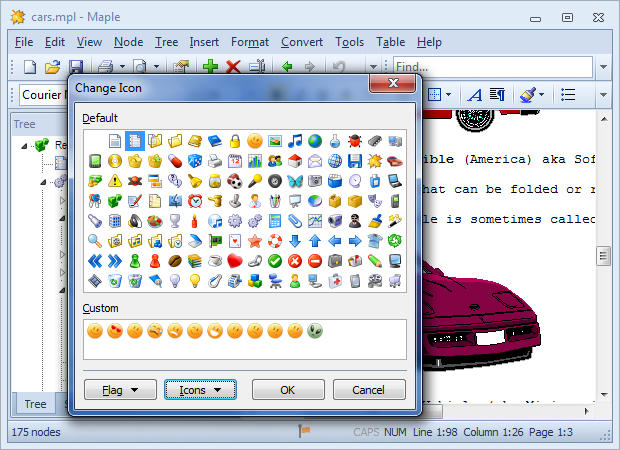Close the Change Icon dialog with X
Viewport: 620px width, 450px height.
pos(393,83)
